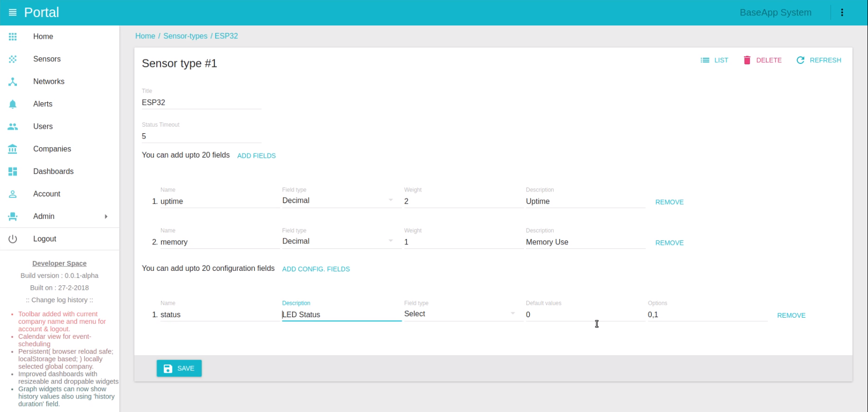Click the Logout power icon
Screen dimensions: 868x412
point(12,238)
